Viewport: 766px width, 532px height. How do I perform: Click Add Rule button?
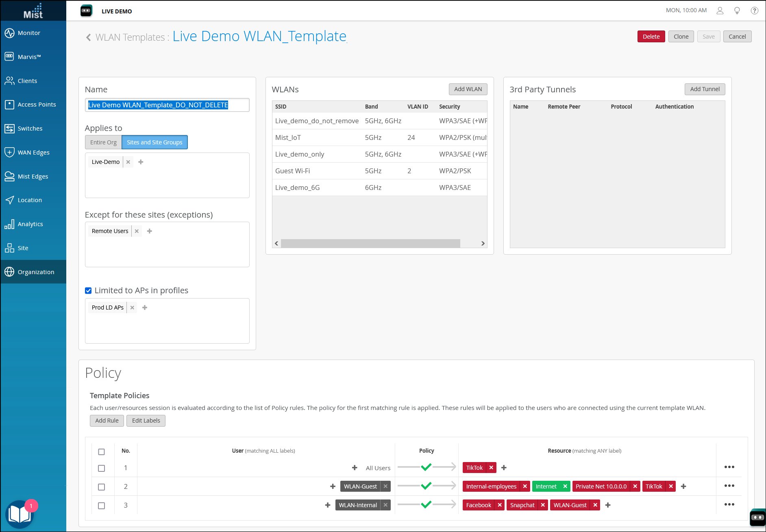point(107,421)
